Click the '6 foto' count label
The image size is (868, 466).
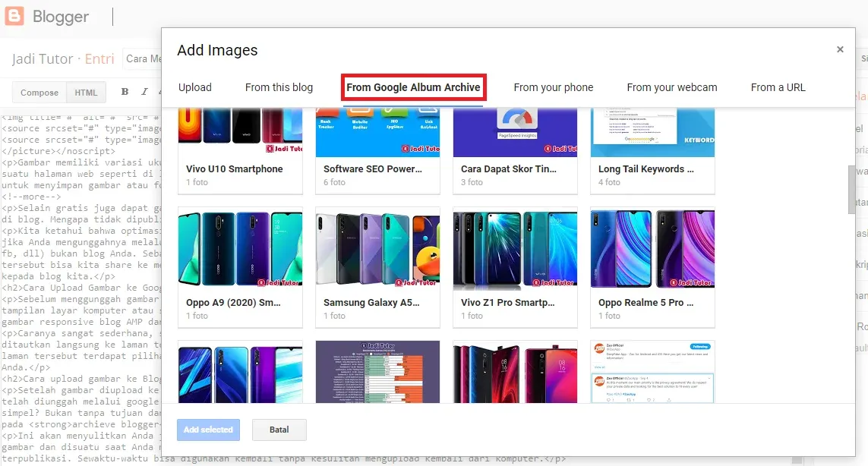click(x=334, y=182)
